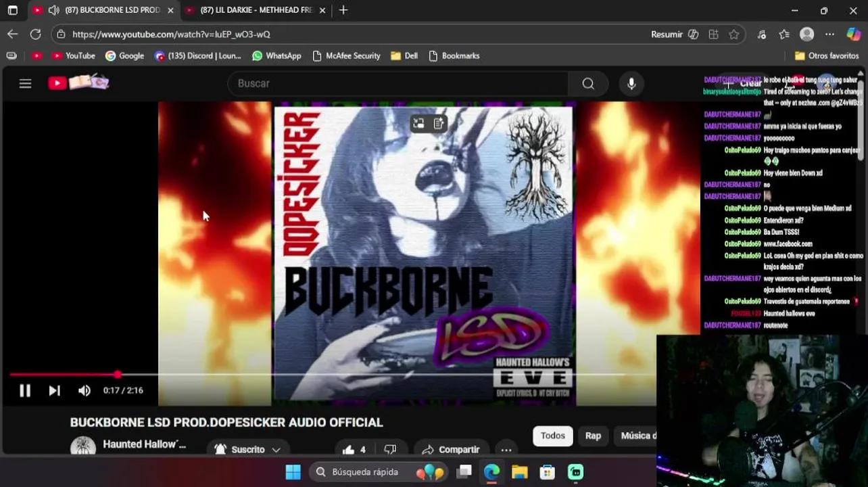Image resolution: width=868 pixels, height=487 pixels.
Task: Open the apps grid icon in the address bar
Action: (x=713, y=34)
